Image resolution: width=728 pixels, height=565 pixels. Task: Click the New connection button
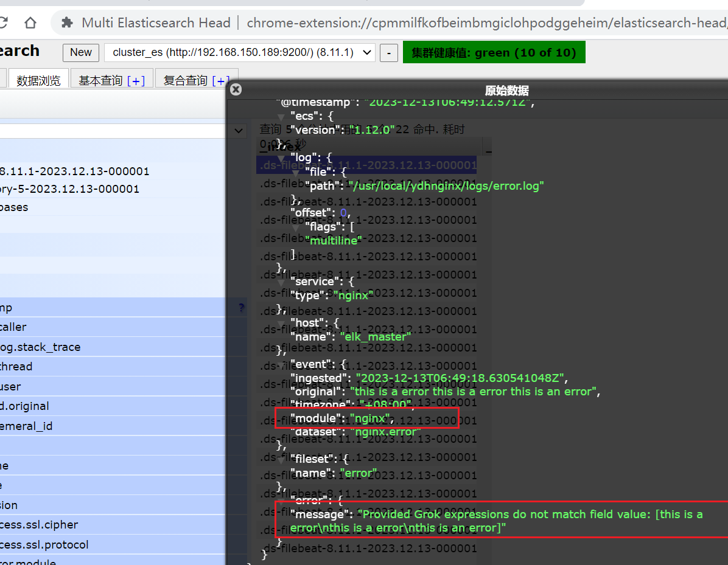81,52
